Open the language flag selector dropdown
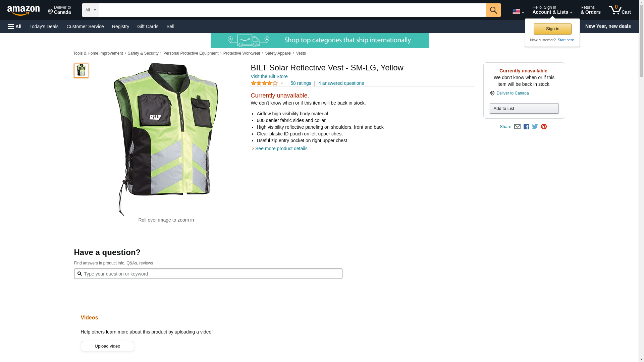 (x=518, y=11)
